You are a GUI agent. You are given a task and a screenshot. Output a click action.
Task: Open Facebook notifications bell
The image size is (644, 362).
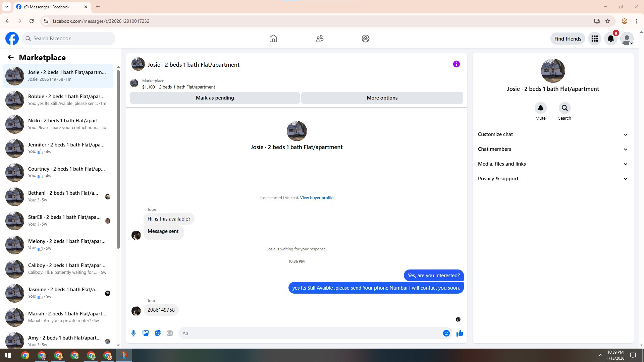coord(611,39)
